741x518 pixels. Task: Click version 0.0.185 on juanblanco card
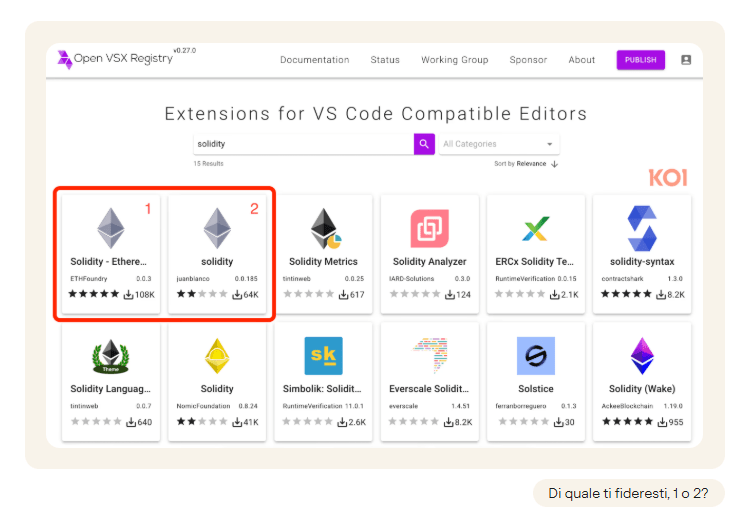point(246,278)
